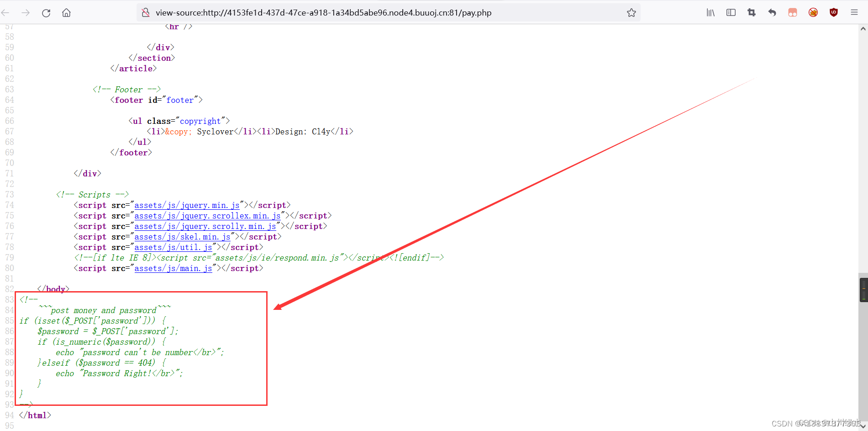Click the screenshot crop tool icon
The width and height of the screenshot is (868, 431).
pos(752,13)
